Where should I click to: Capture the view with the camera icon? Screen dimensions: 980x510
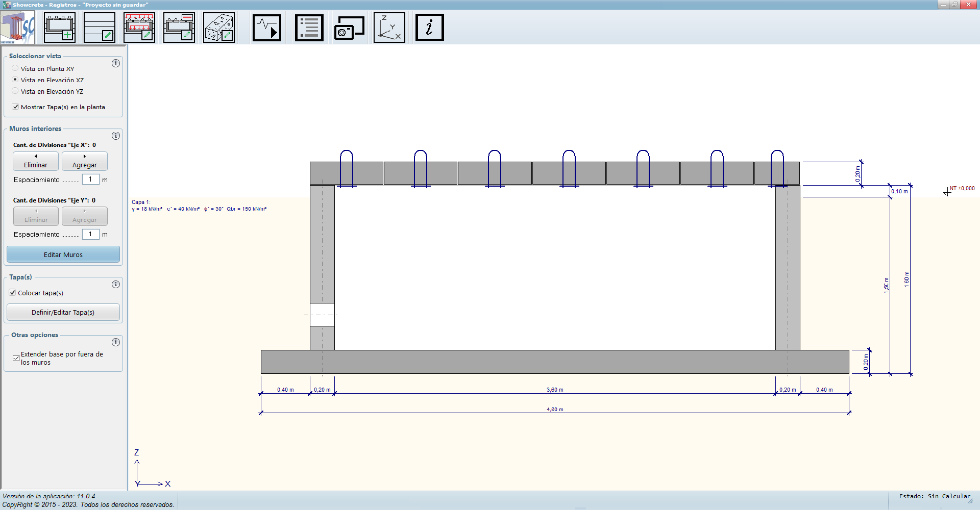tap(349, 28)
